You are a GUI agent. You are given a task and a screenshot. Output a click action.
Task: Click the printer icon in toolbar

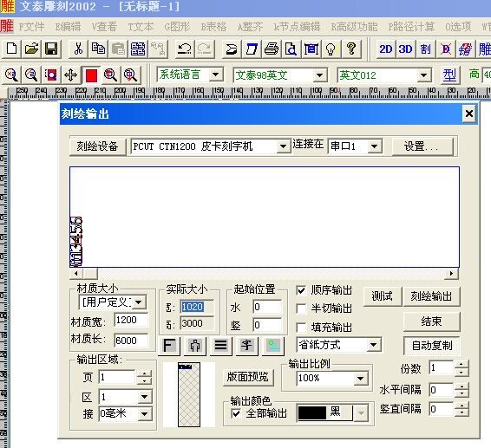point(272,49)
